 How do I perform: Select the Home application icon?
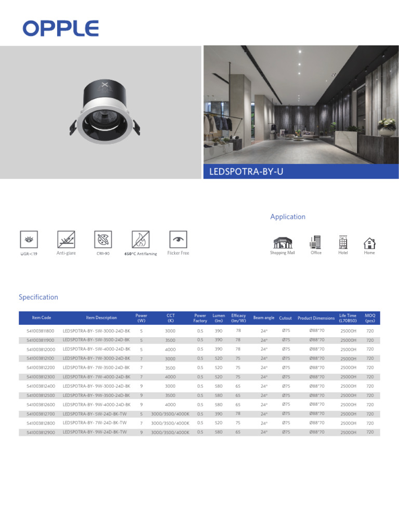369,243
